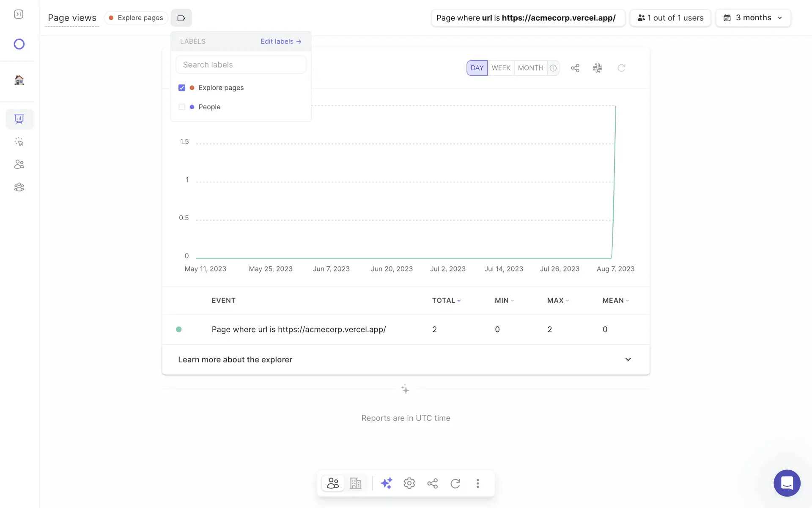Expand the sidebar with top-left icon
This screenshot has height=508, width=812.
click(x=19, y=14)
